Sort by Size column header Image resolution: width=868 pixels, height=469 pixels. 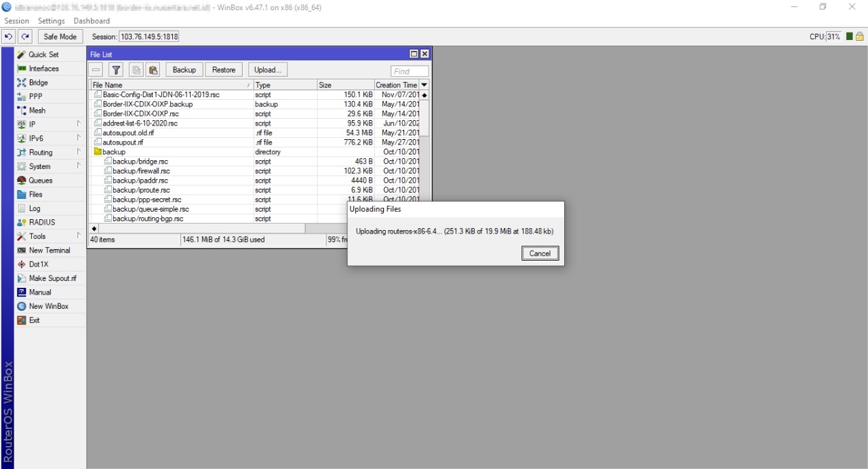[x=346, y=85]
